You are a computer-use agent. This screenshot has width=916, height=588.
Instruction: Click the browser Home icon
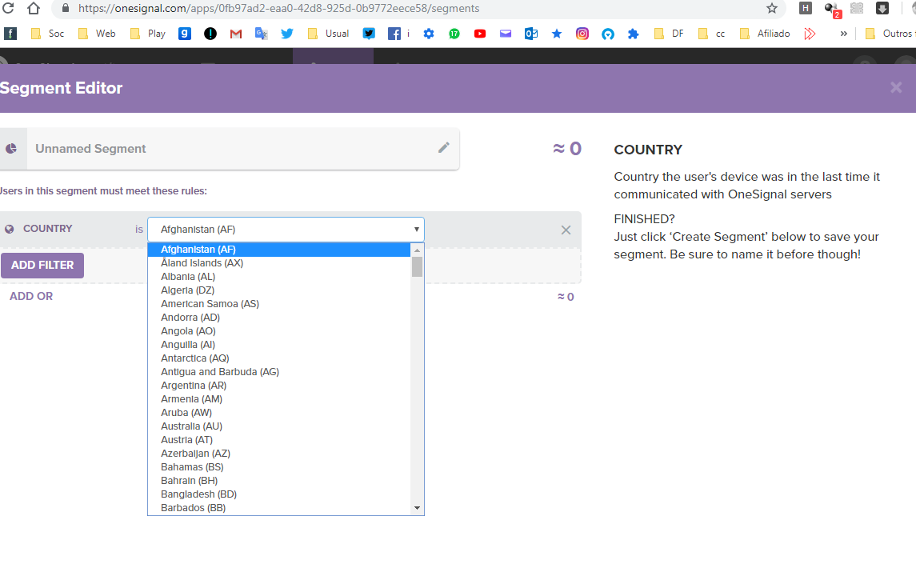[x=33, y=9]
